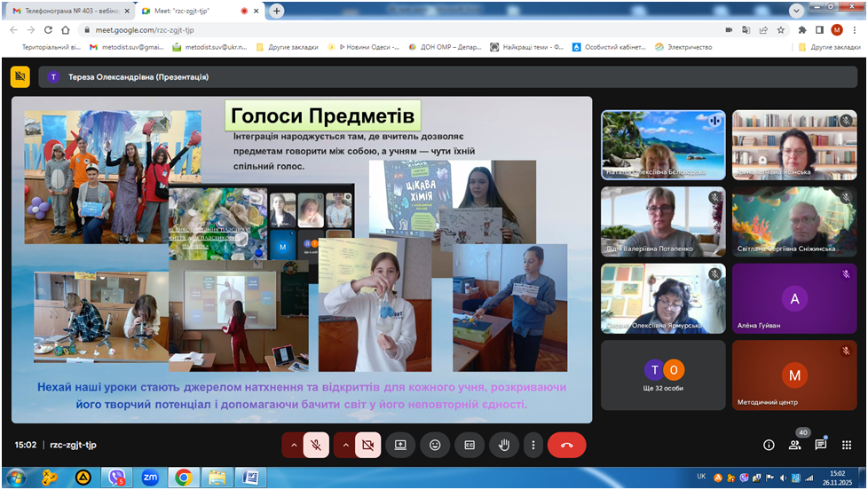Open meeting details info
868x490 pixels.
[x=769, y=445]
